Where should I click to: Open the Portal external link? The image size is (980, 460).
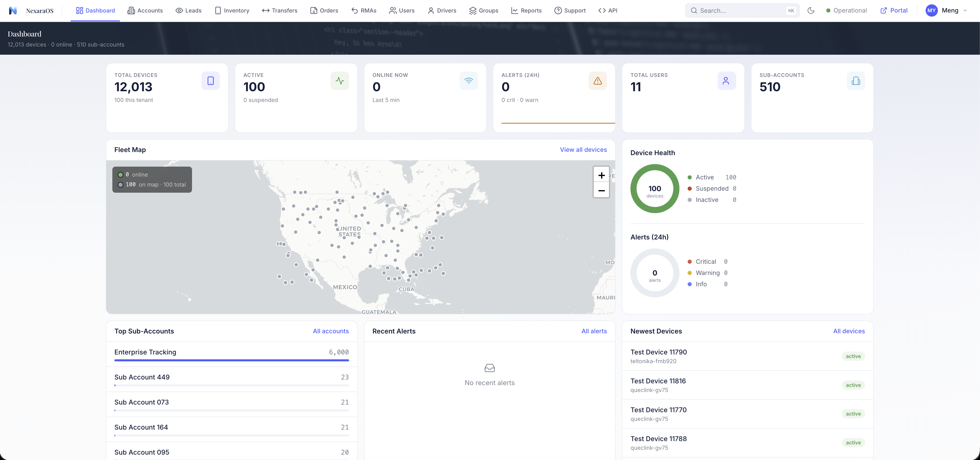[x=894, y=11]
